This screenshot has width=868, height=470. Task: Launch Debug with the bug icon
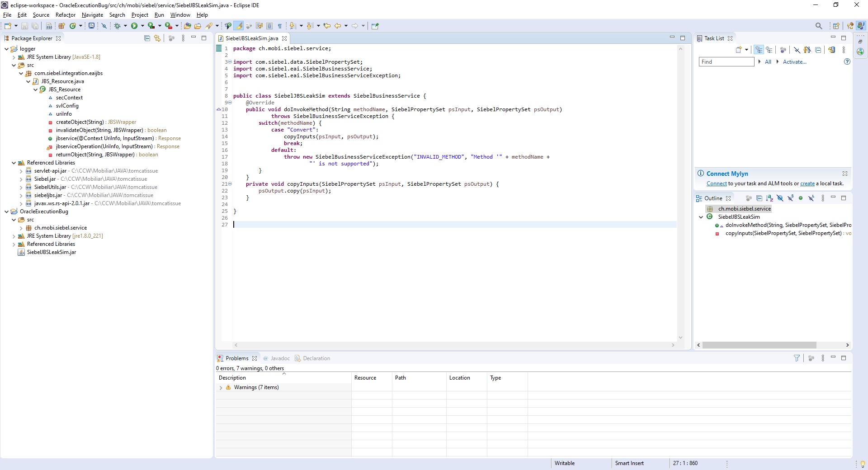pos(118,26)
